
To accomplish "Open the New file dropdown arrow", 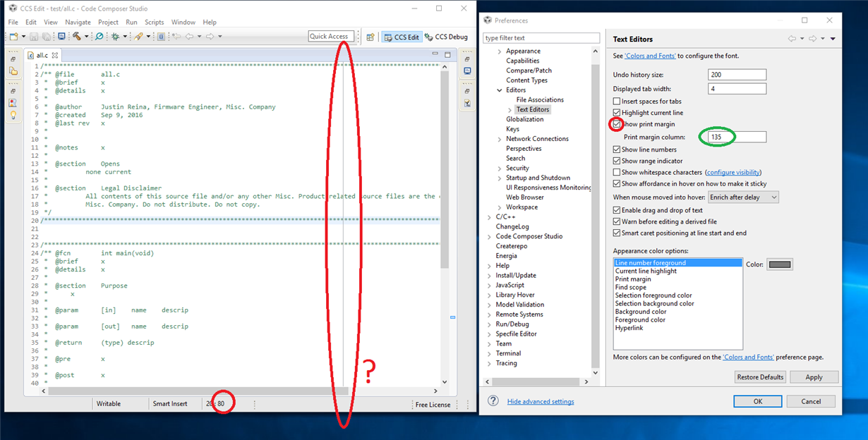I will coord(23,37).
